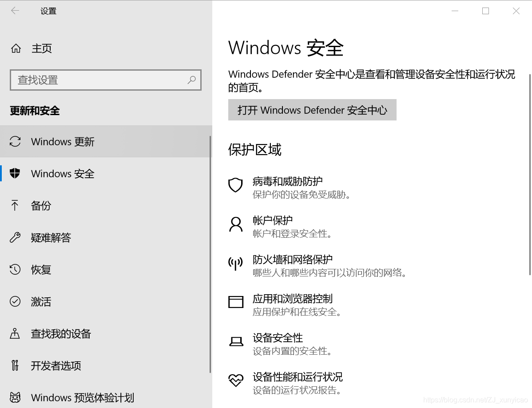Click the 病毒和威胁防护 shield icon
This screenshot has width=532, height=408.
tap(235, 185)
